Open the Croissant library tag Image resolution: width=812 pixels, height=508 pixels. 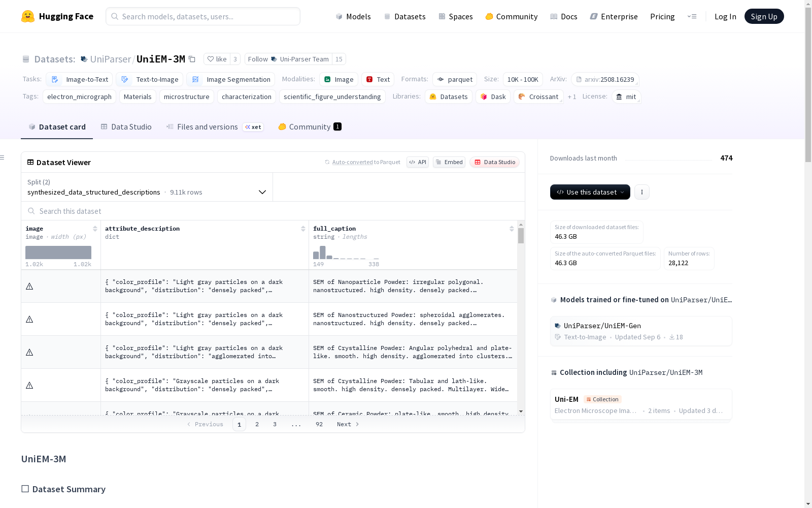click(x=538, y=97)
